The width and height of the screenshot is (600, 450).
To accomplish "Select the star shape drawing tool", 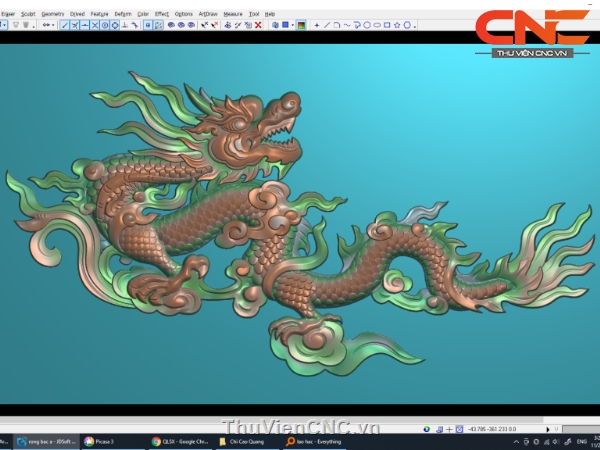I will tap(397, 25).
